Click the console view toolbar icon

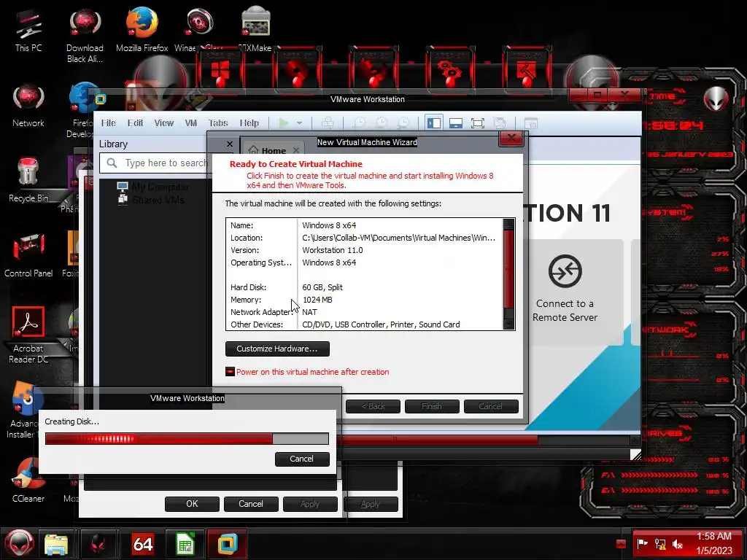click(531, 123)
